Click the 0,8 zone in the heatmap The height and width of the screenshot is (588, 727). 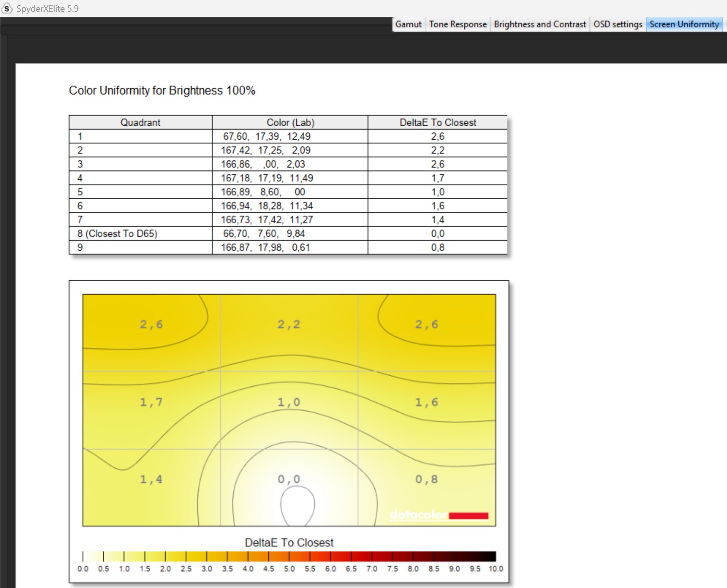pos(426,479)
